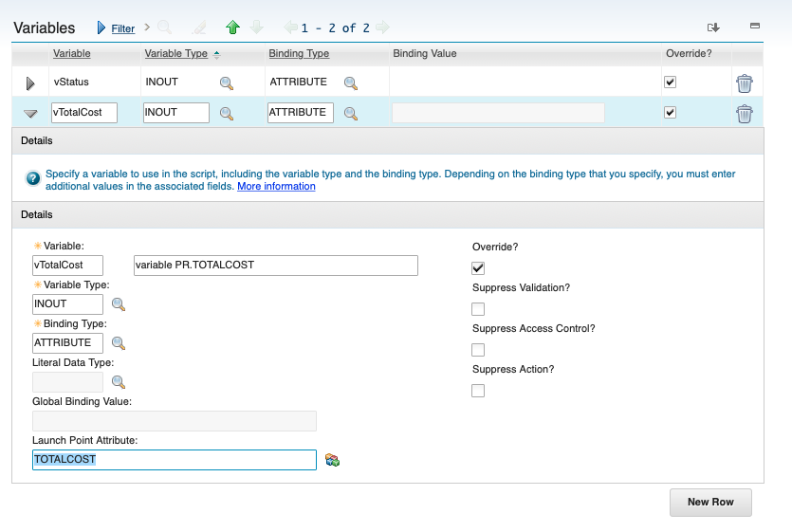The width and height of the screenshot is (792, 532).
Task: Sort by Binding Type column header
Action: pos(299,53)
